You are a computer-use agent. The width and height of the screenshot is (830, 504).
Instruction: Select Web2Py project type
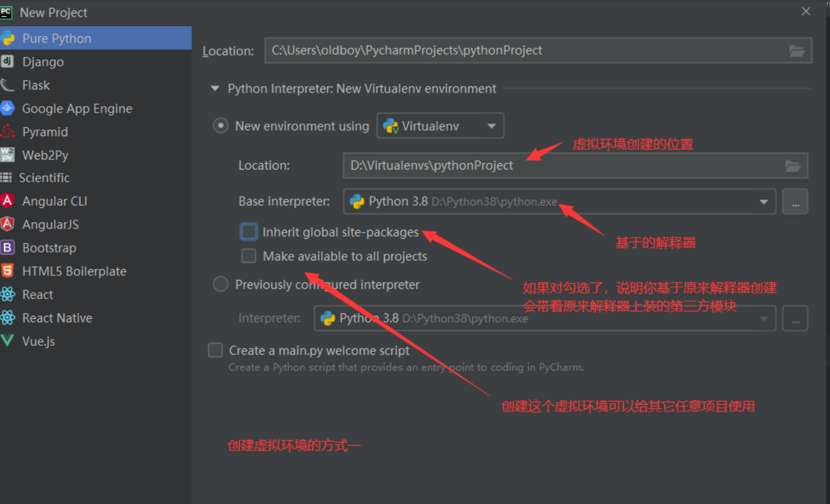[96, 155]
